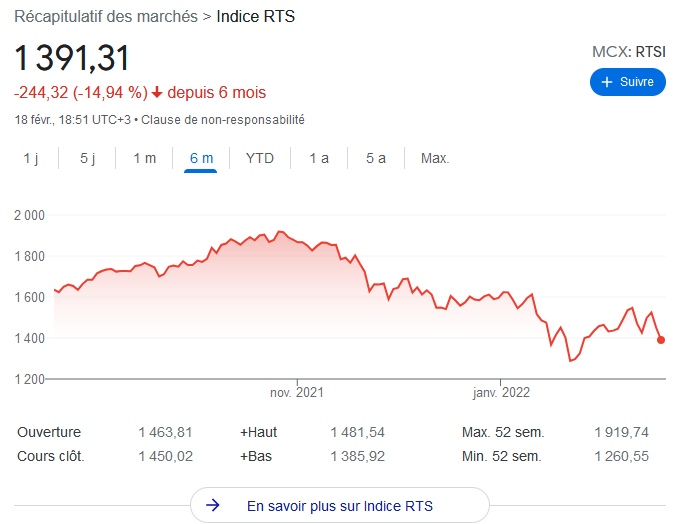The width and height of the screenshot is (689, 524).
Task: Follow the index with Suivre button
Action: pos(627,82)
